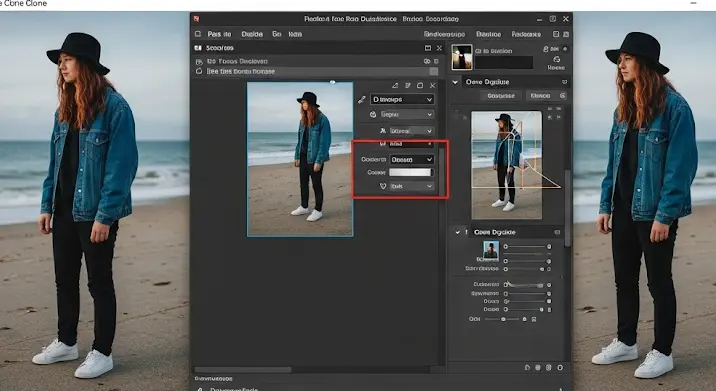Click the red app logo in dialog title bar
The image size is (716, 391).
(196, 19)
